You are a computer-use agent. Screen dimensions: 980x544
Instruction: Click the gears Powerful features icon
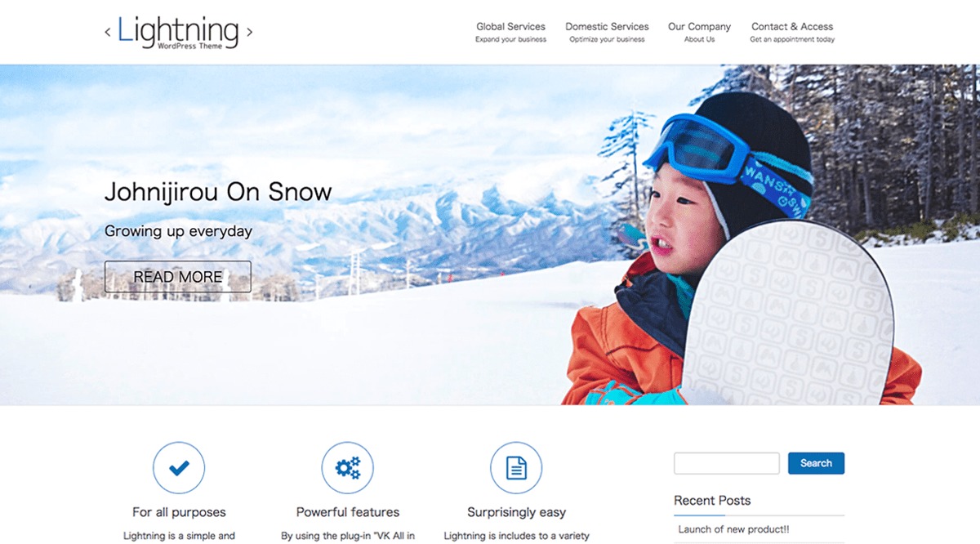pyautogui.click(x=348, y=468)
